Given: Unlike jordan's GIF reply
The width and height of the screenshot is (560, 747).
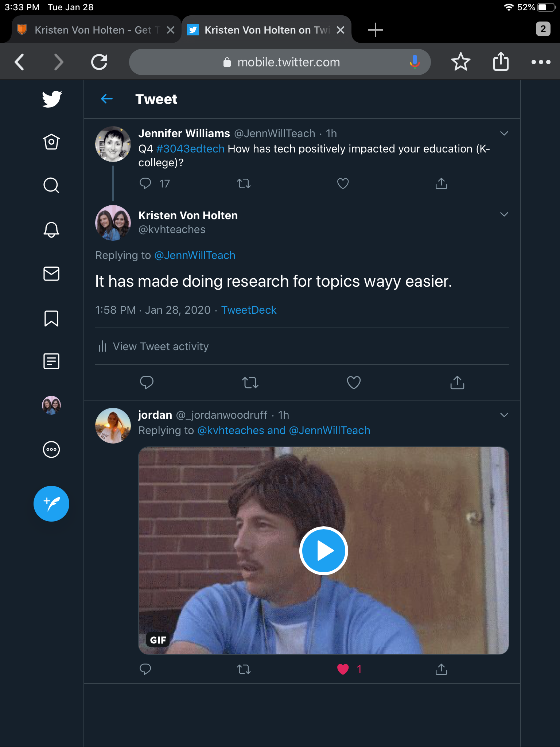Looking at the screenshot, I should (343, 669).
